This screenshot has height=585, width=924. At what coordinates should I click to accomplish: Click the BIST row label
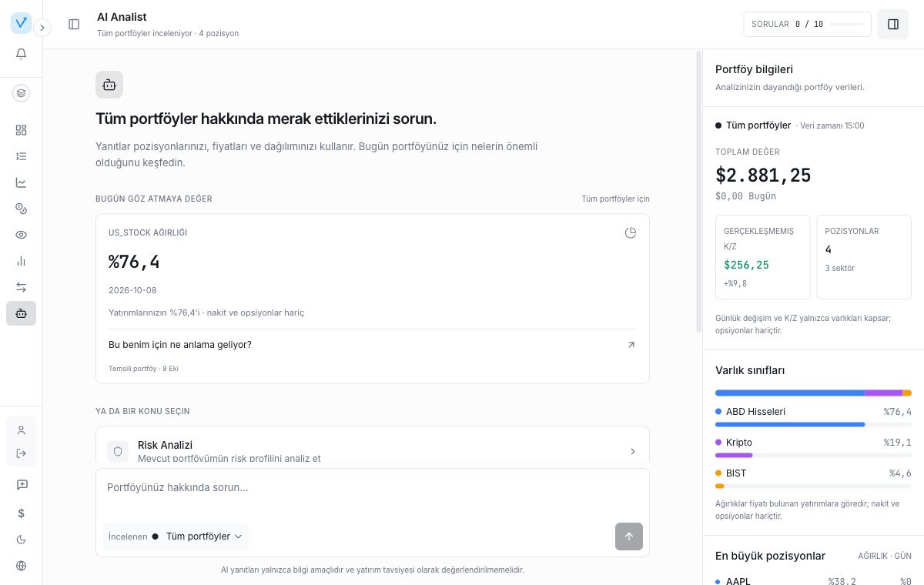tap(736, 473)
